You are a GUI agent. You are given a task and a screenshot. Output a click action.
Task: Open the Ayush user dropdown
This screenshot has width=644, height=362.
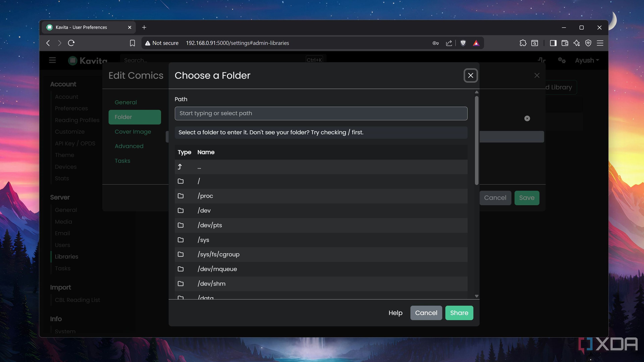point(587,61)
